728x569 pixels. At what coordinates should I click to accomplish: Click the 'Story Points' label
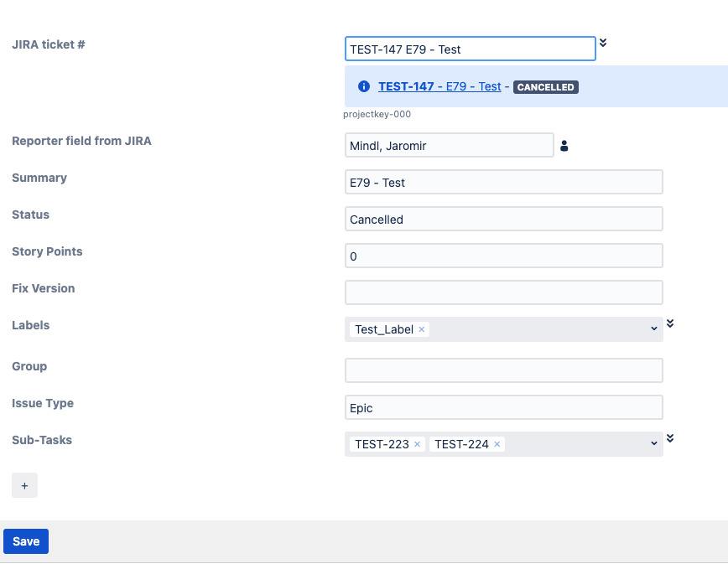(47, 251)
